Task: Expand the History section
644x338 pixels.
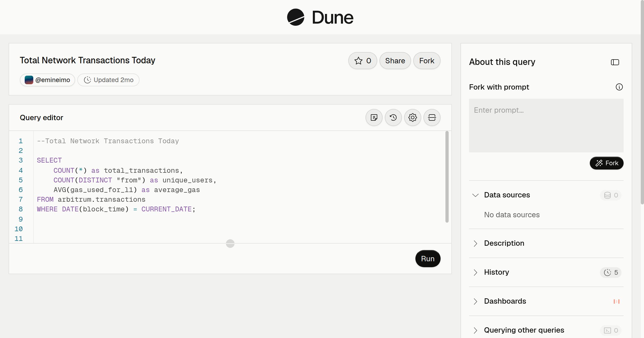Action: pyautogui.click(x=475, y=273)
